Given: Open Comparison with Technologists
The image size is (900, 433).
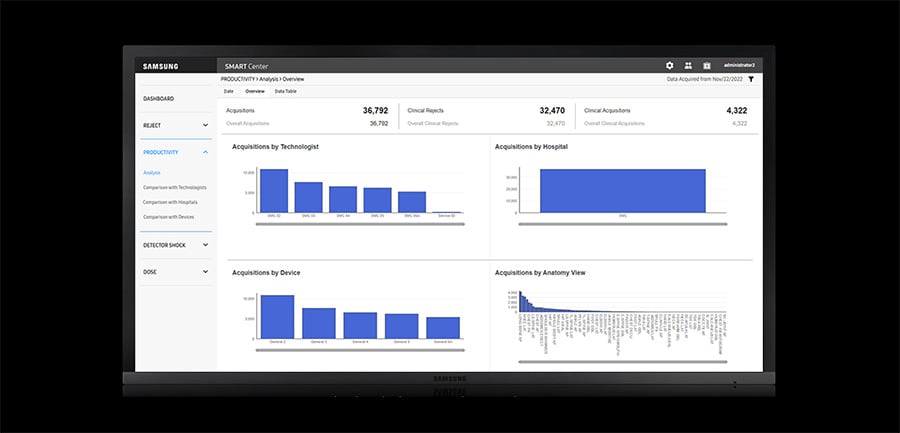Looking at the screenshot, I should coord(175,188).
